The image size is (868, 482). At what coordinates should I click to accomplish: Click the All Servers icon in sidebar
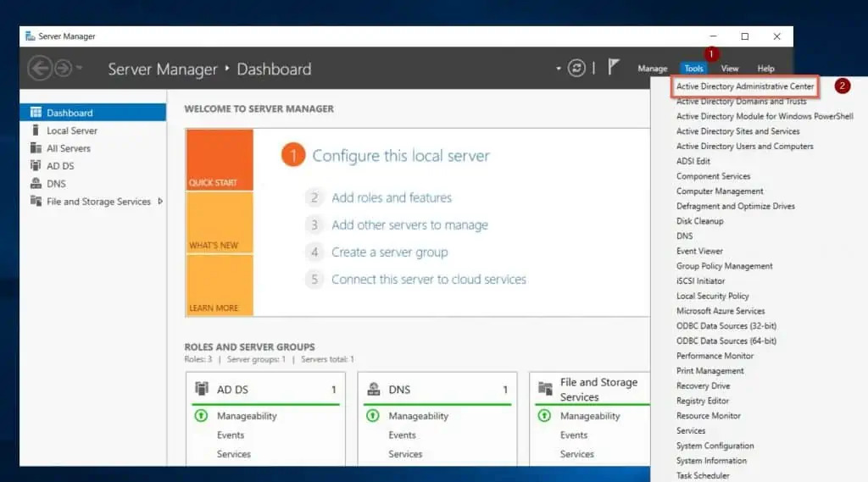pos(36,147)
